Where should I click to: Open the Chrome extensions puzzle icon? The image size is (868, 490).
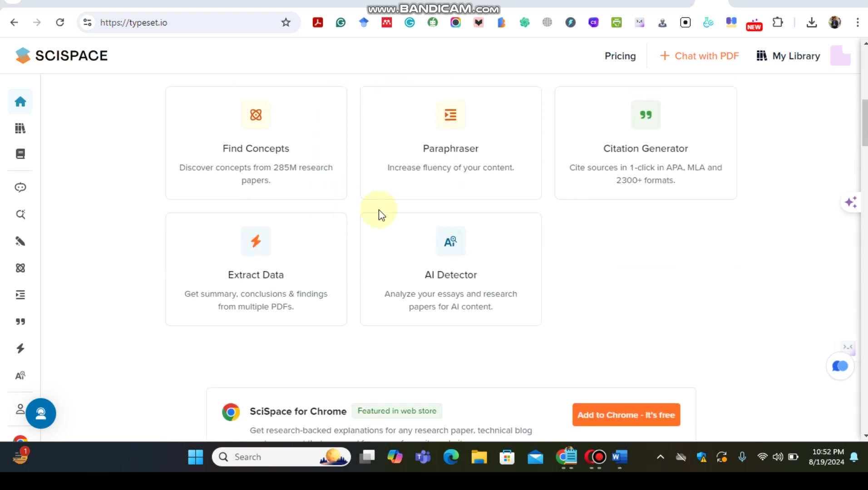(778, 22)
